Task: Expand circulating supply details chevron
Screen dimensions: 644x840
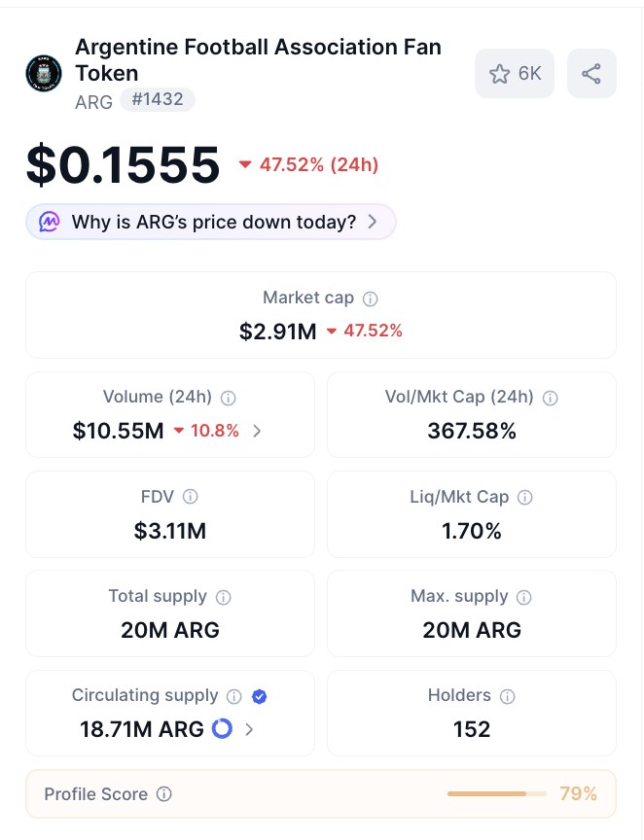Action: (249, 729)
